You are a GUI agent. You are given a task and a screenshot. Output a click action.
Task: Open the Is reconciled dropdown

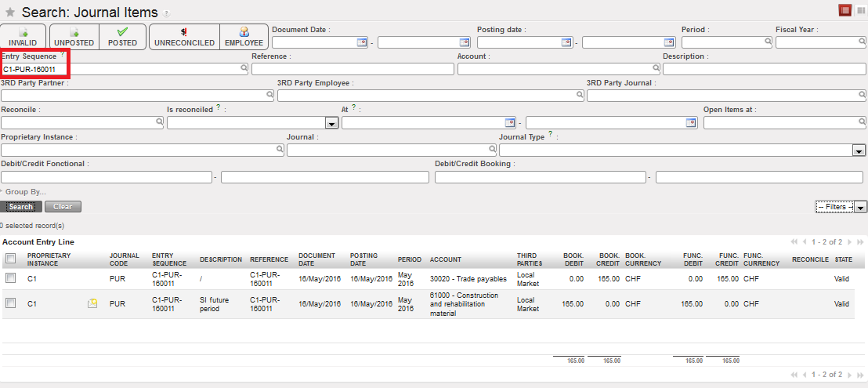click(x=331, y=123)
